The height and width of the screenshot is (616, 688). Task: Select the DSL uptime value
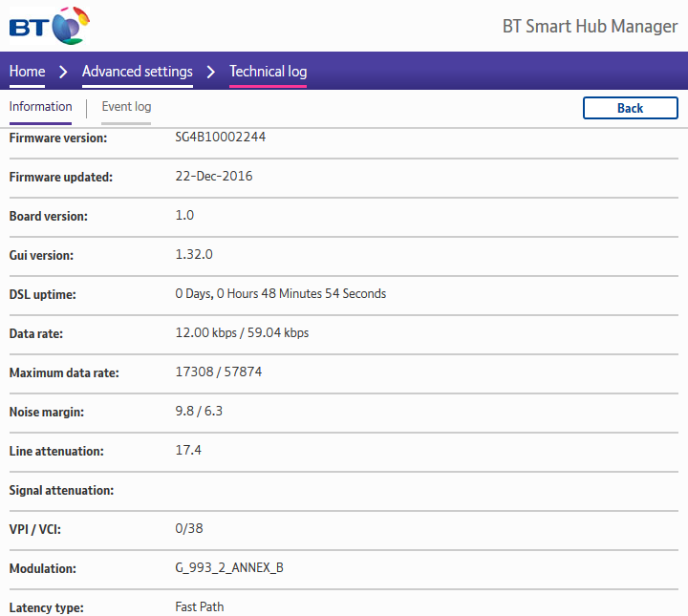click(x=280, y=293)
